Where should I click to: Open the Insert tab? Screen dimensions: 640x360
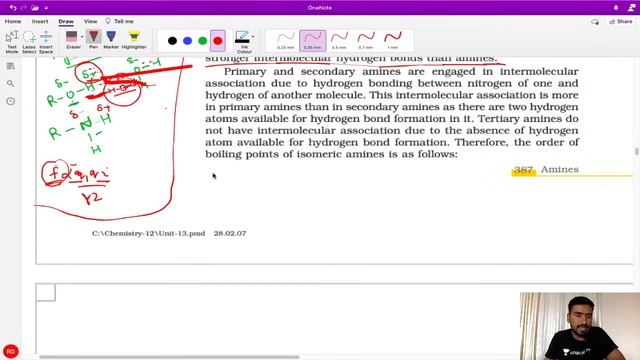[x=40, y=21]
